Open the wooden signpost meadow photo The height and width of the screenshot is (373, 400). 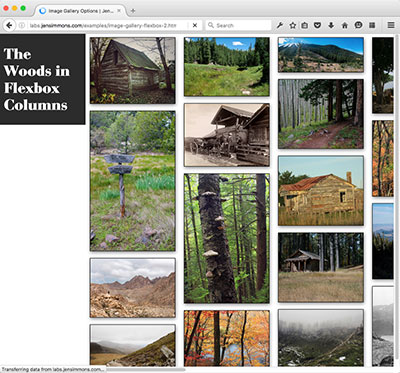[133, 181]
